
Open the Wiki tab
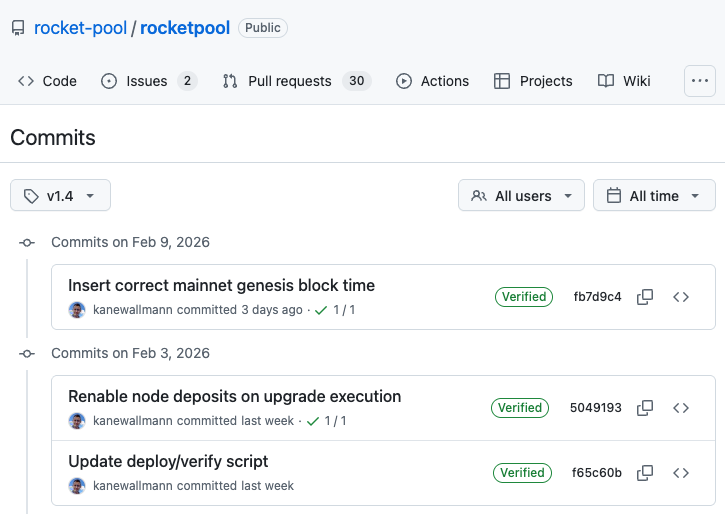pos(624,81)
